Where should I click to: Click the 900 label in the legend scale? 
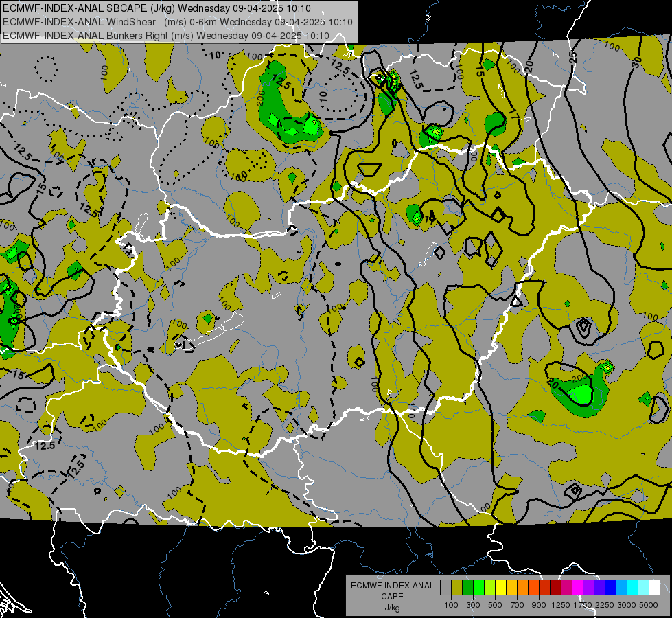[x=539, y=605]
